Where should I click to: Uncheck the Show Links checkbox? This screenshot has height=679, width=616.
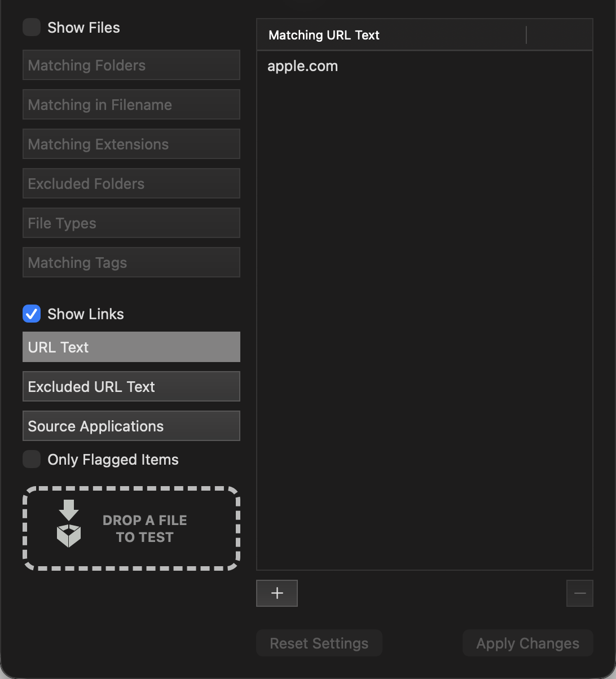pyautogui.click(x=32, y=314)
